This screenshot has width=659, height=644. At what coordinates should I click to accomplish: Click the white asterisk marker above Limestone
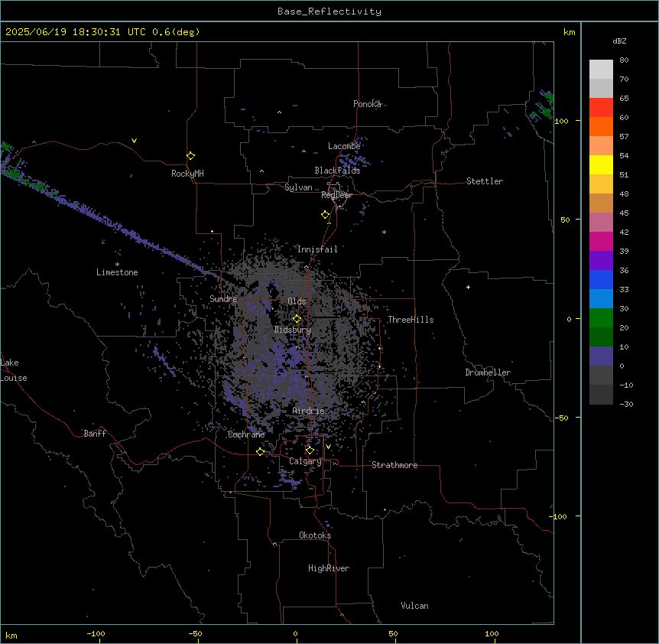click(117, 265)
